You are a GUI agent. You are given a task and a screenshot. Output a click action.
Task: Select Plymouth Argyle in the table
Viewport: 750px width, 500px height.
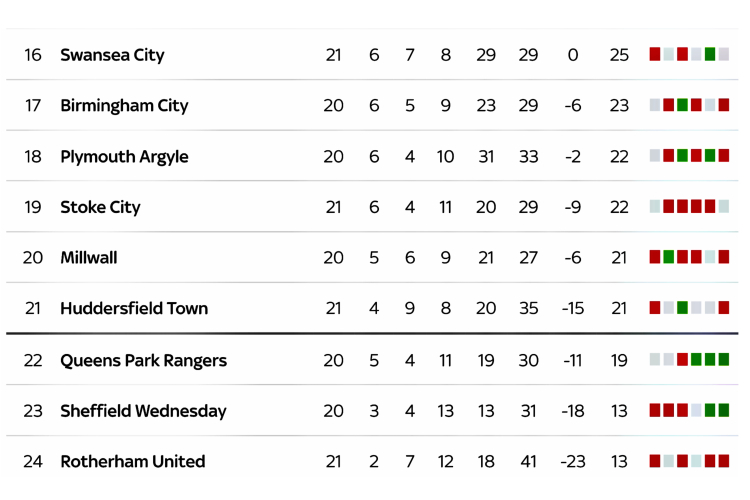(x=124, y=157)
